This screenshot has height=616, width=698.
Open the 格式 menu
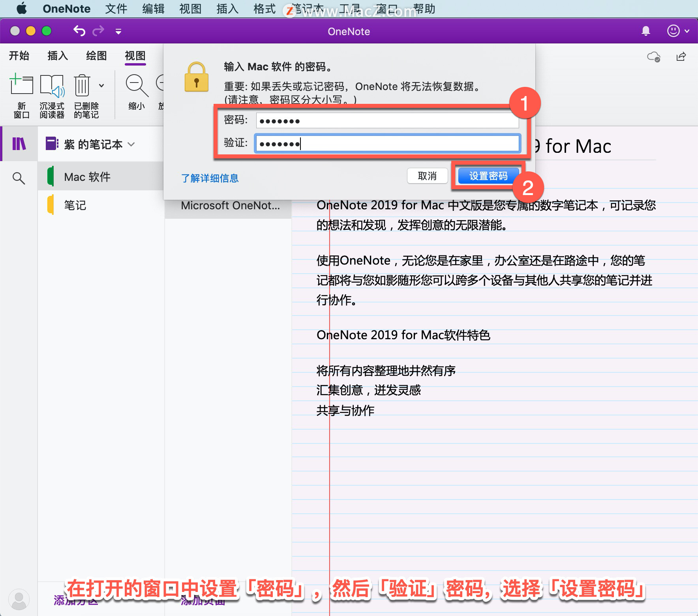265,8
